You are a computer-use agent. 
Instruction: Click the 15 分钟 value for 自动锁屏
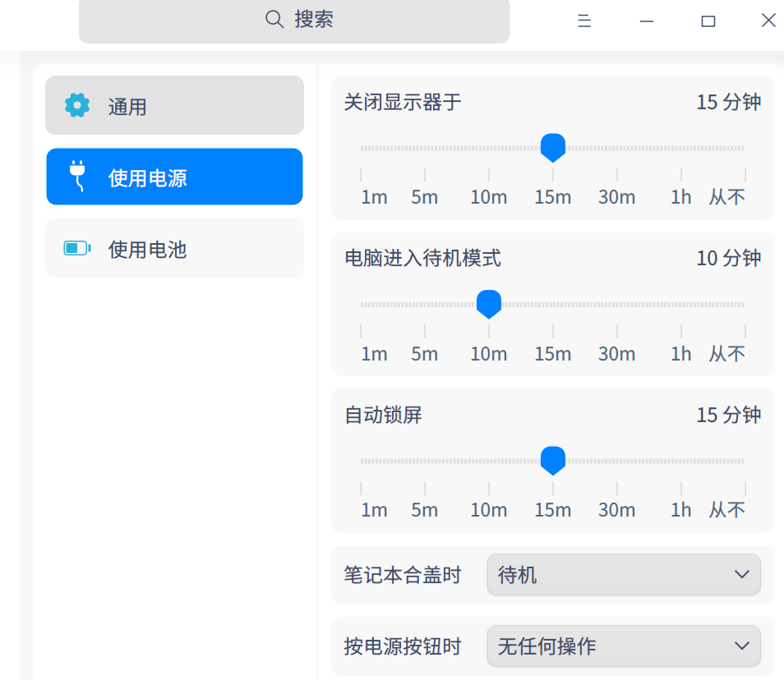coord(728,416)
